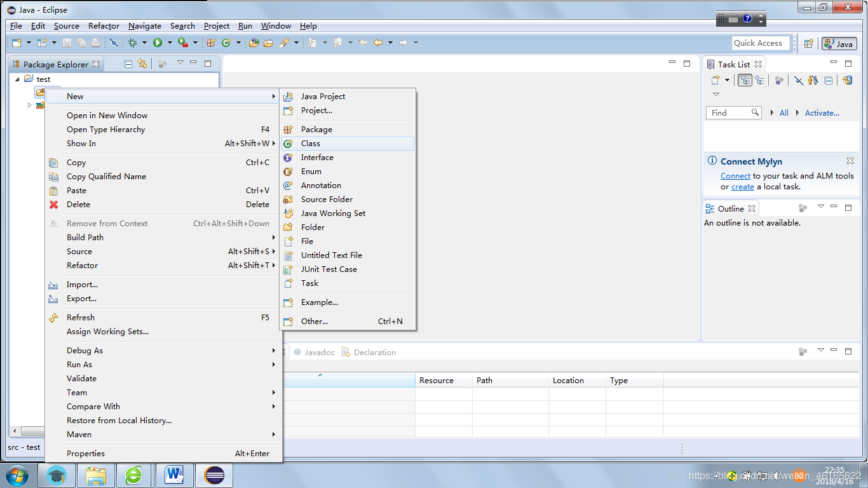Toggle categorized presentation in Task List
868x488 pixels.
(x=745, y=80)
